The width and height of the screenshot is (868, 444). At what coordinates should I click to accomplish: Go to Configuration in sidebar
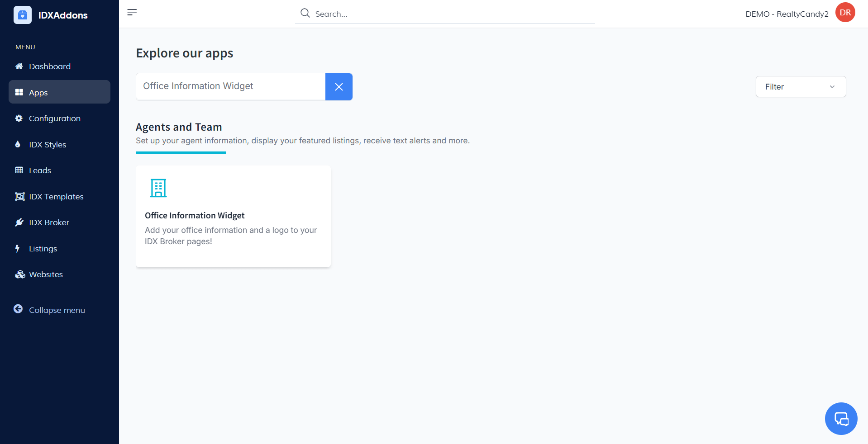tap(54, 118)
